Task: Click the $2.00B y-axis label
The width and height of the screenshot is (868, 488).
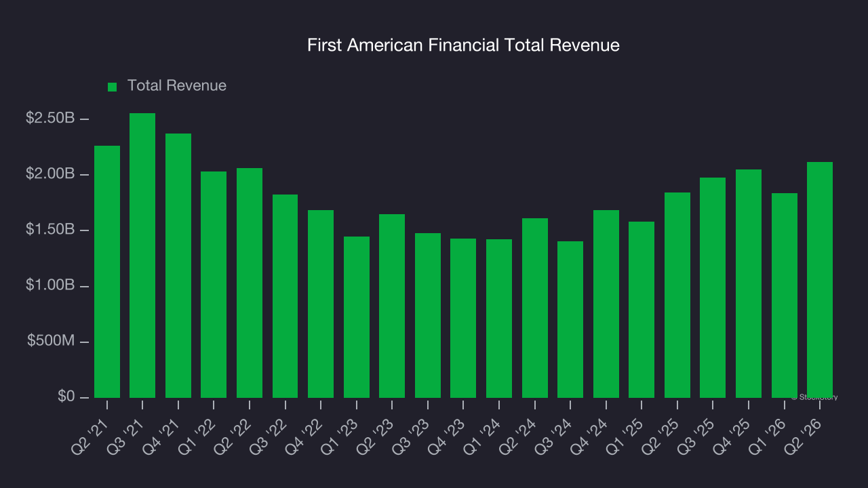Action: (x=50, y=174)
